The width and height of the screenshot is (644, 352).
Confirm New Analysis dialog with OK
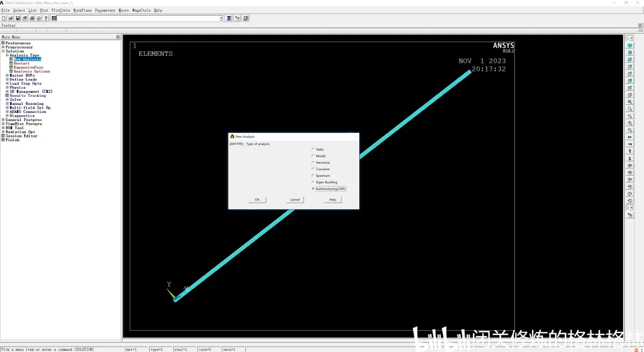pos(257,200)
